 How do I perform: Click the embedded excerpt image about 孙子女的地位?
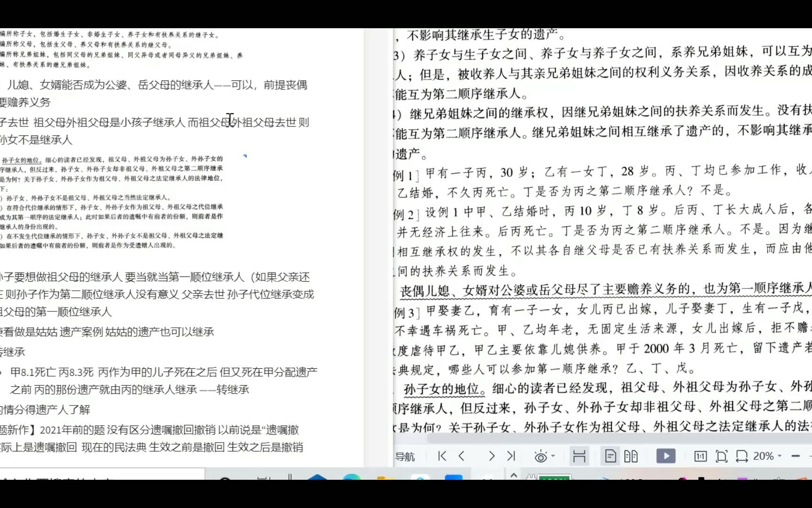[x=111, y=202]
